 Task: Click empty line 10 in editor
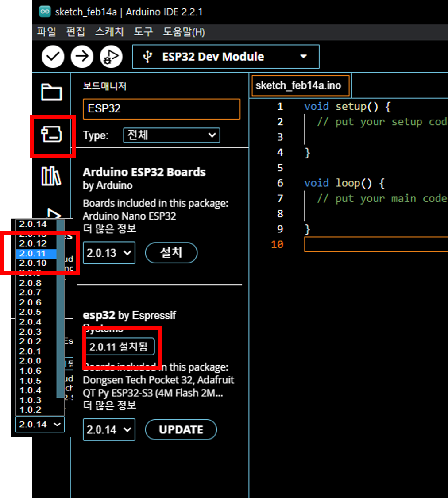[376, 244]
